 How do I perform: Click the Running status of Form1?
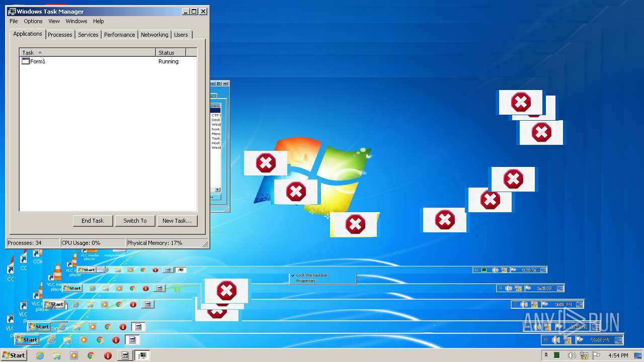(x=169, y=61)
